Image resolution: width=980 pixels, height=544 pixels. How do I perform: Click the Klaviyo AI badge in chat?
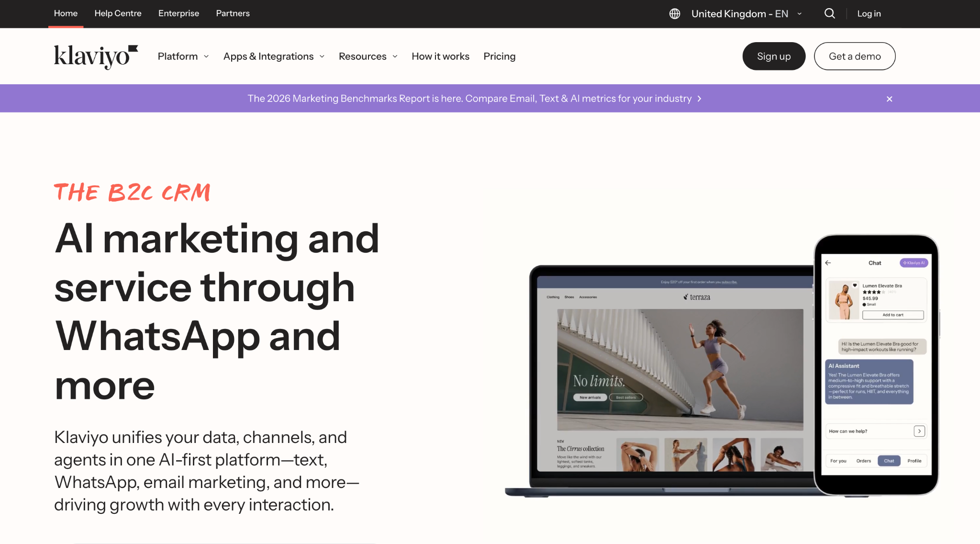point(913,263)
